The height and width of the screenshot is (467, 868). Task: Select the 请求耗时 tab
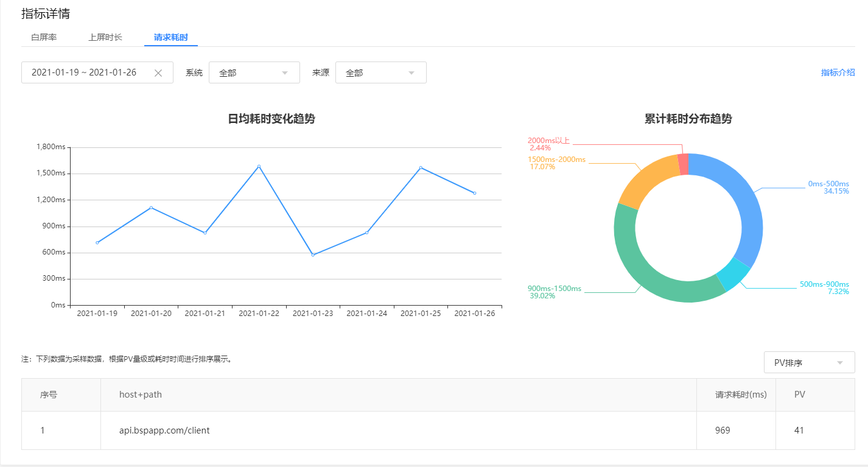(170, 37)
